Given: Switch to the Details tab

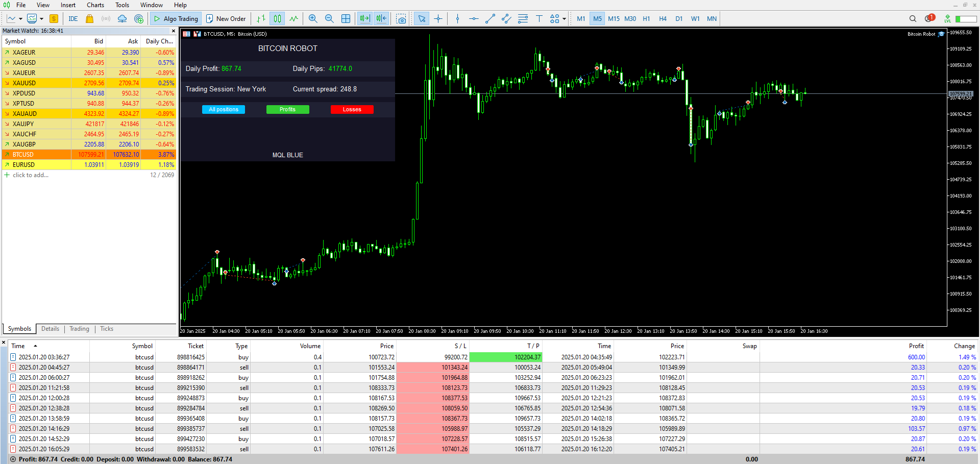Looking at the screenshot, I should click(50, 329).
